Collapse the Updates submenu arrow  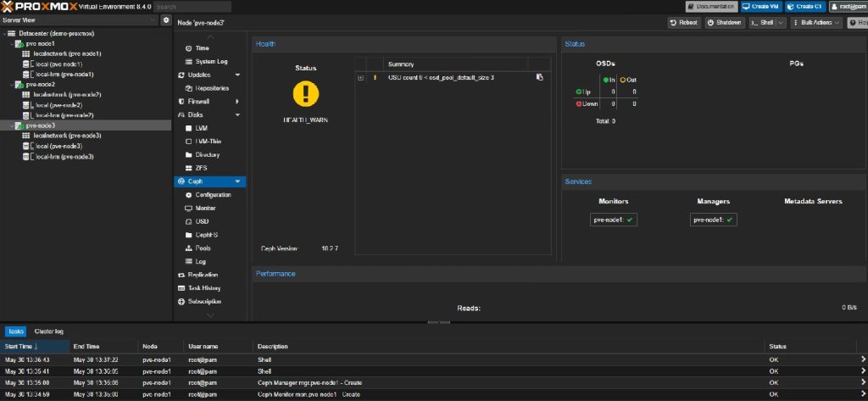[237, 75]
